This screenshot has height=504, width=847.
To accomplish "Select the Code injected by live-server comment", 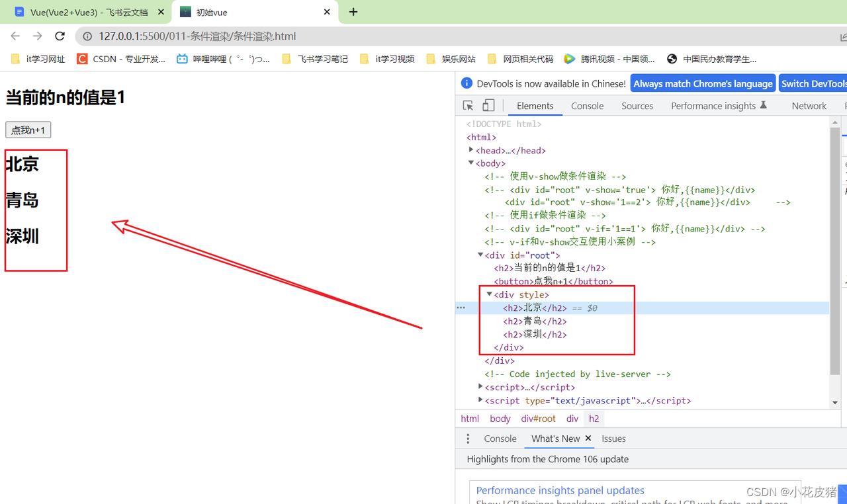I will click(x=577, y=374).
